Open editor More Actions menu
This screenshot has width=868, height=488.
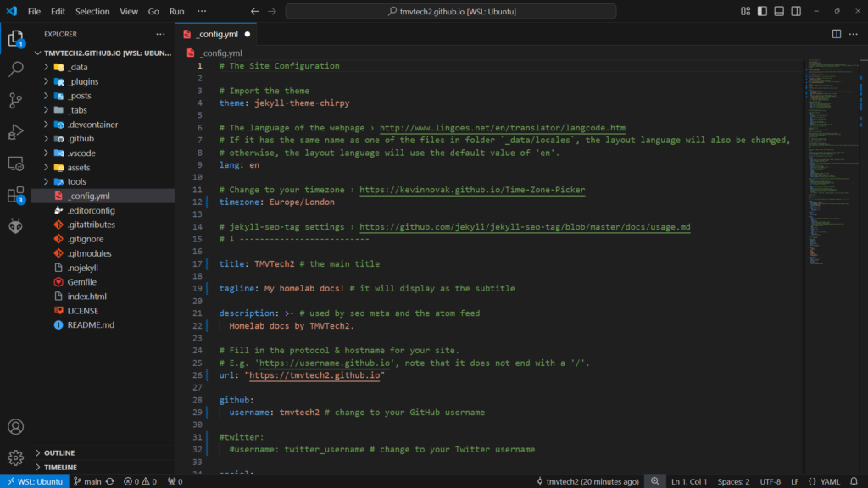pyautogui.click(x=854, y=34)
